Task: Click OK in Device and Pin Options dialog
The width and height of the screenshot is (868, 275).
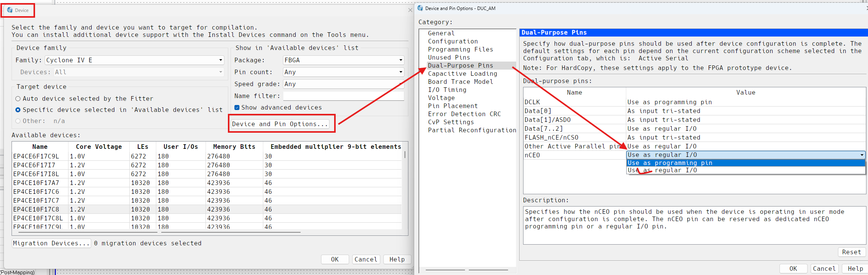Action: (x=793, y=268)
